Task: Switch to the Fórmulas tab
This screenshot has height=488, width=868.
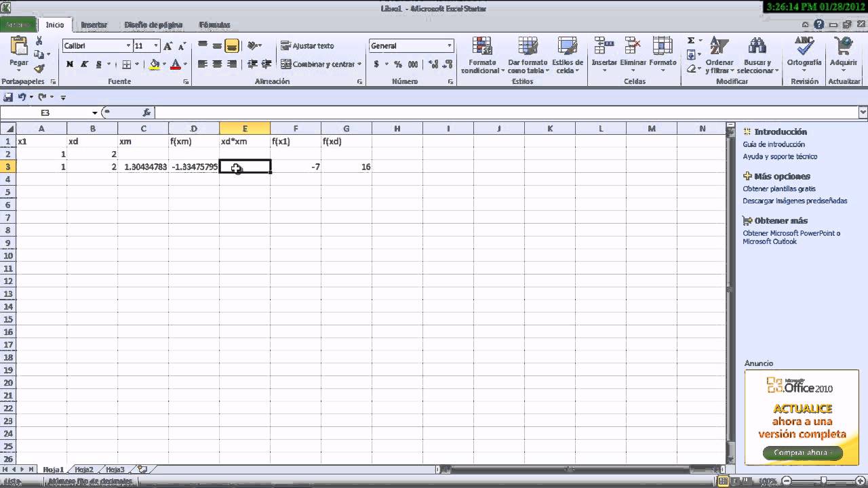Action: [214, 24]
